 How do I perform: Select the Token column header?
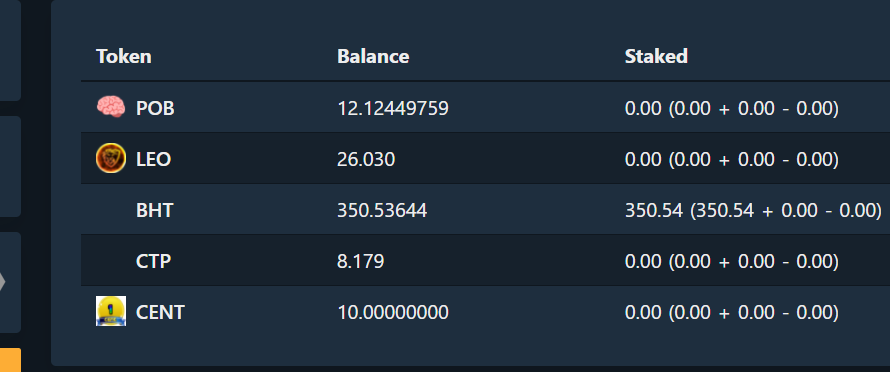click(124, 56)
